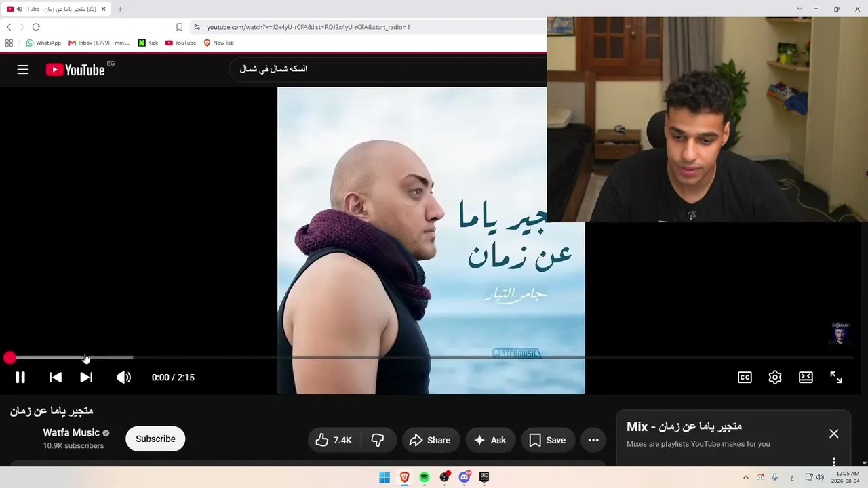Save the video to a playlist

[548, 440]
